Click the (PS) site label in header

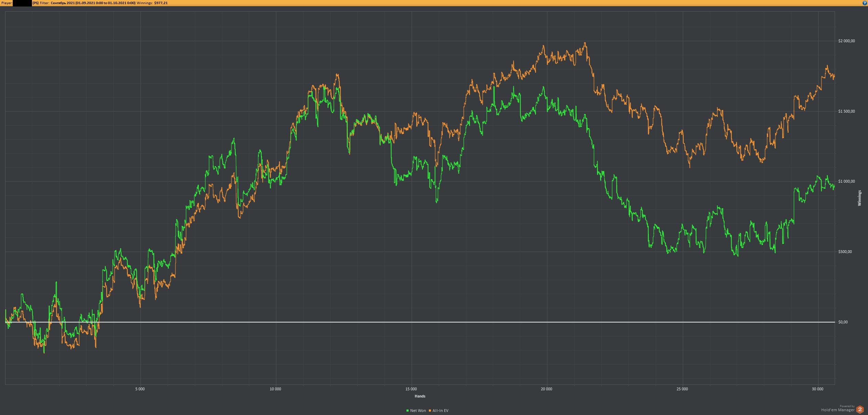pos(35,3)
